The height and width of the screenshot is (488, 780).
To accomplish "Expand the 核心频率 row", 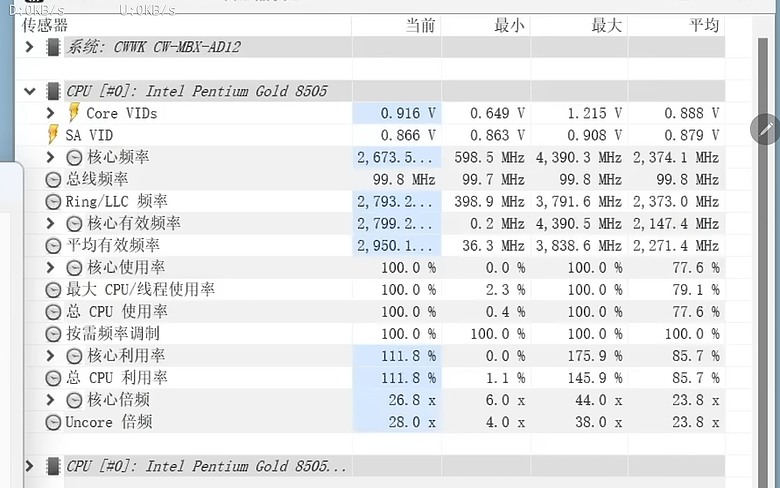I will pos(50,157).
